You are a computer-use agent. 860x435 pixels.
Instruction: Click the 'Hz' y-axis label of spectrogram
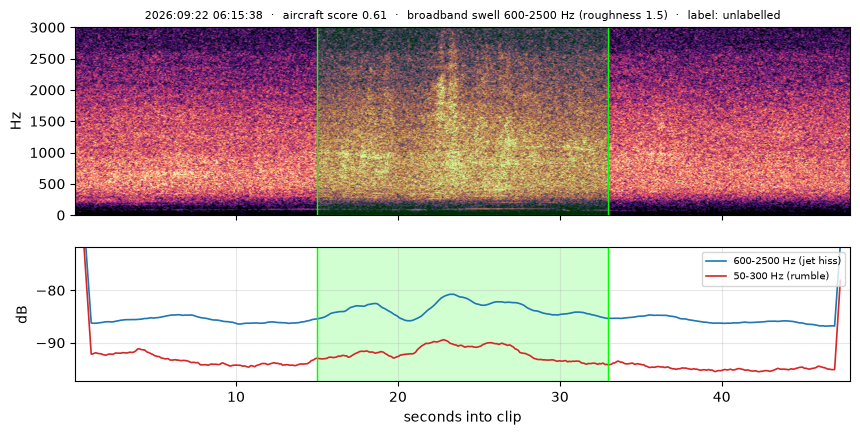(17, 121)
